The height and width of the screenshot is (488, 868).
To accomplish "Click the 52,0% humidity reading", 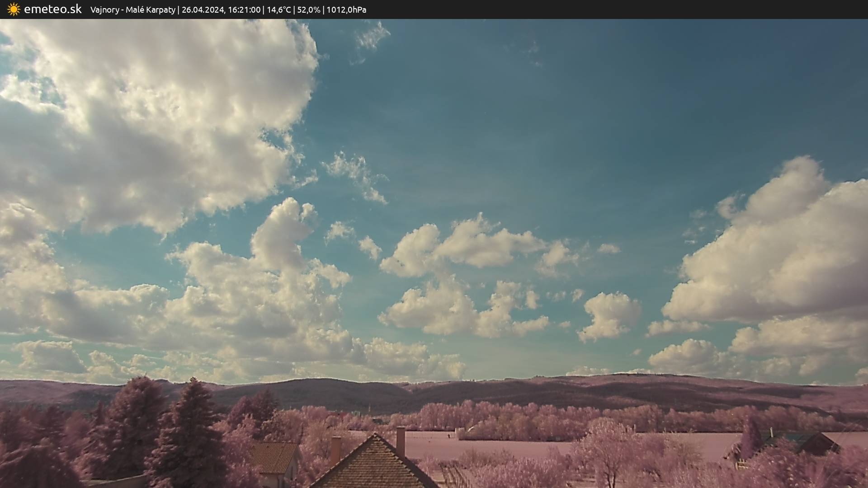I will (x=308, y=9).
